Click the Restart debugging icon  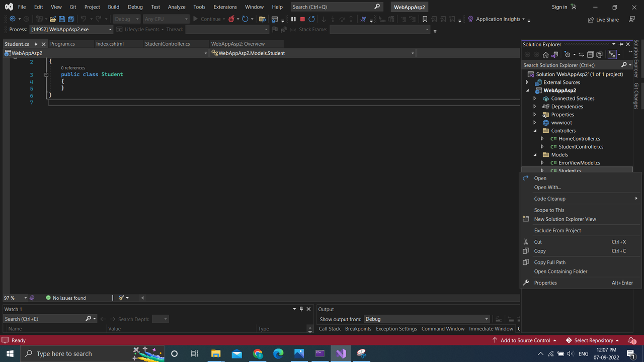pyautogui.click(x=311, y=19)
